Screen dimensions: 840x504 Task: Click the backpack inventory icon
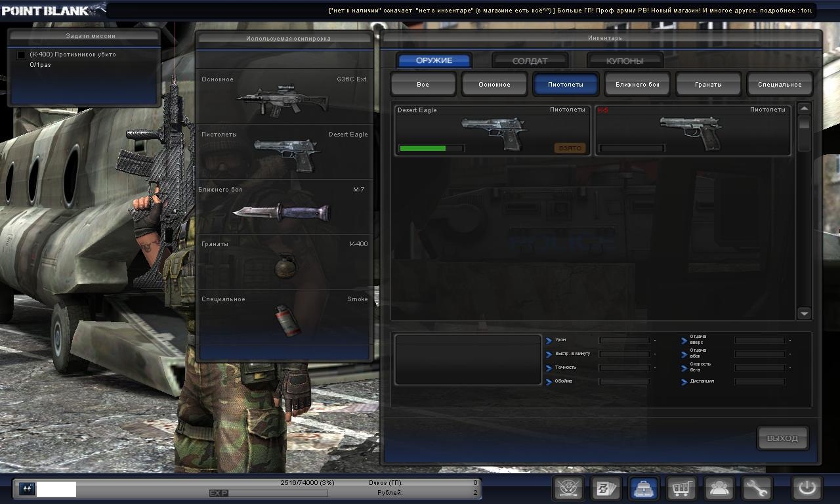coord(644,488)
